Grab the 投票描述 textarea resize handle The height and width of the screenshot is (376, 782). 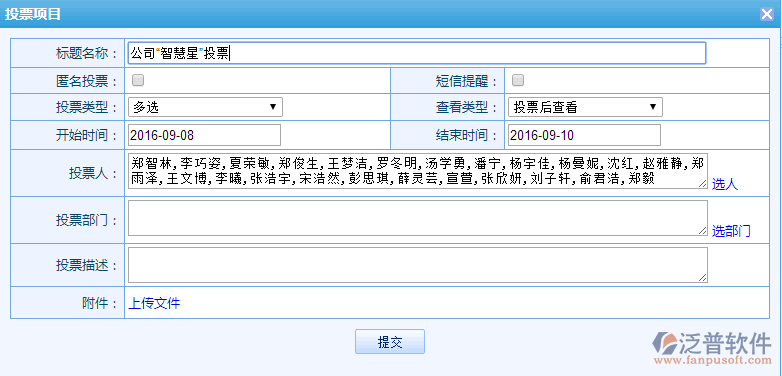(x=703, y=278)
